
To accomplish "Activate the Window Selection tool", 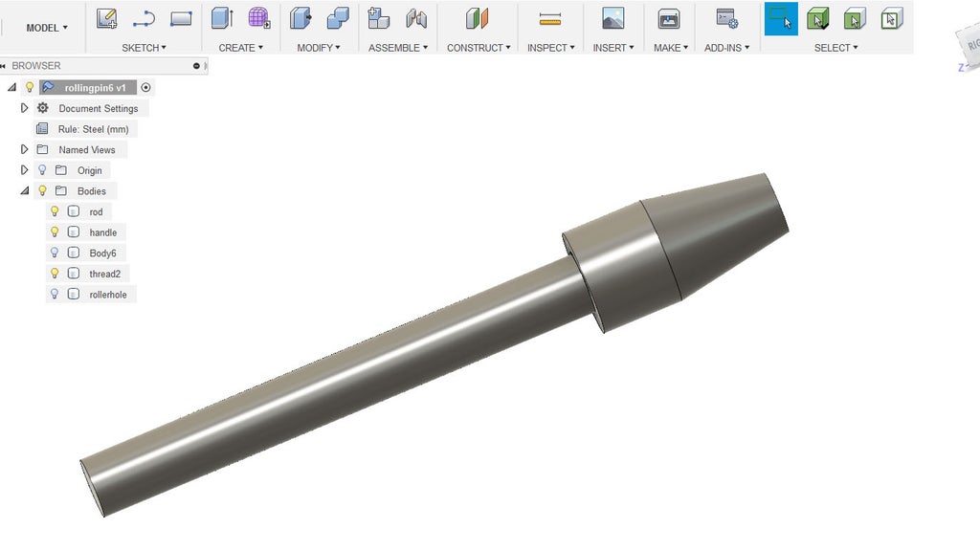I will (781, 19).
